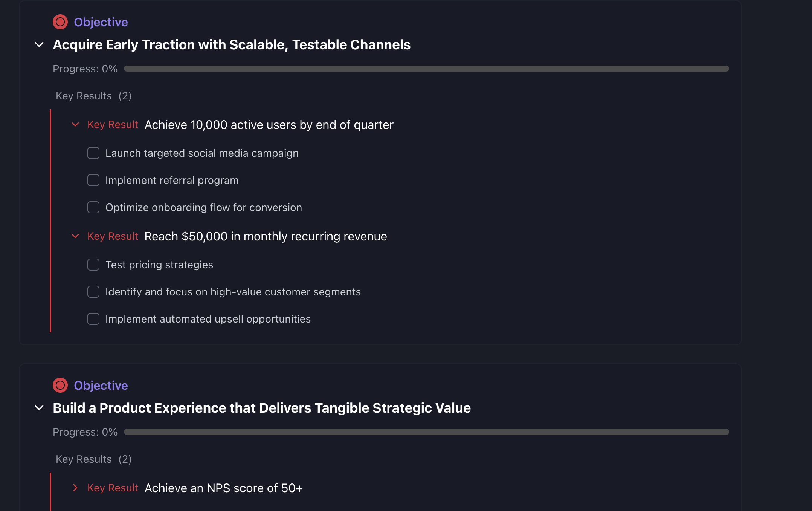Image resolution: width=812 pixels, height=511 pixels.
Task: Check Implement automated upsell opportunities
Action: (x=93, y=319)
